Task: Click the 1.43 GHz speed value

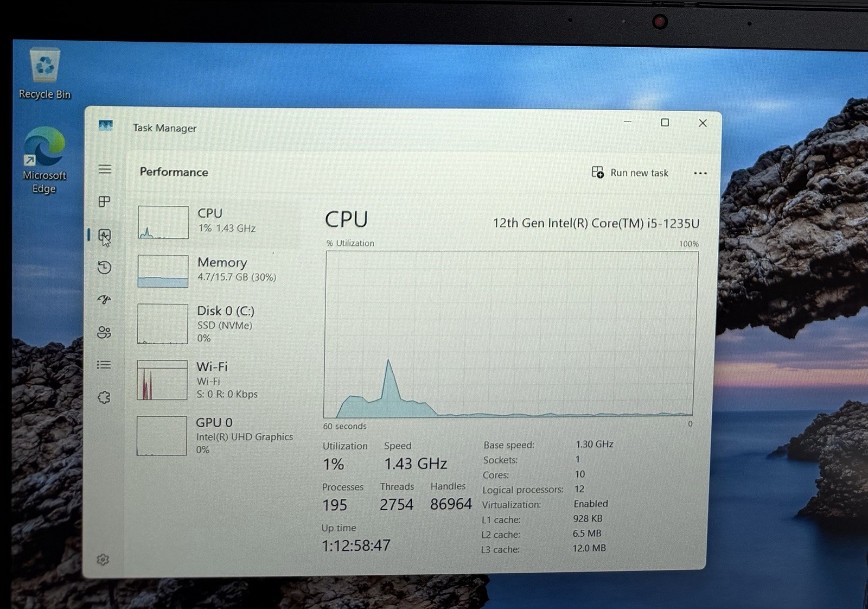Action: click(416, 464)
